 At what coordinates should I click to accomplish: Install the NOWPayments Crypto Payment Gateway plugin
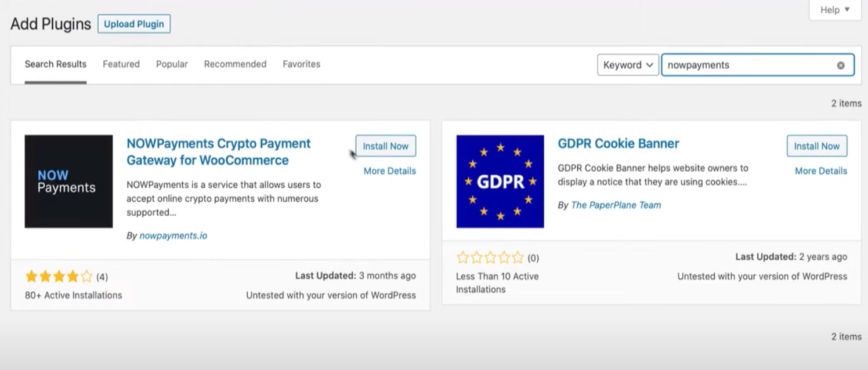click(x=386, y=146)
